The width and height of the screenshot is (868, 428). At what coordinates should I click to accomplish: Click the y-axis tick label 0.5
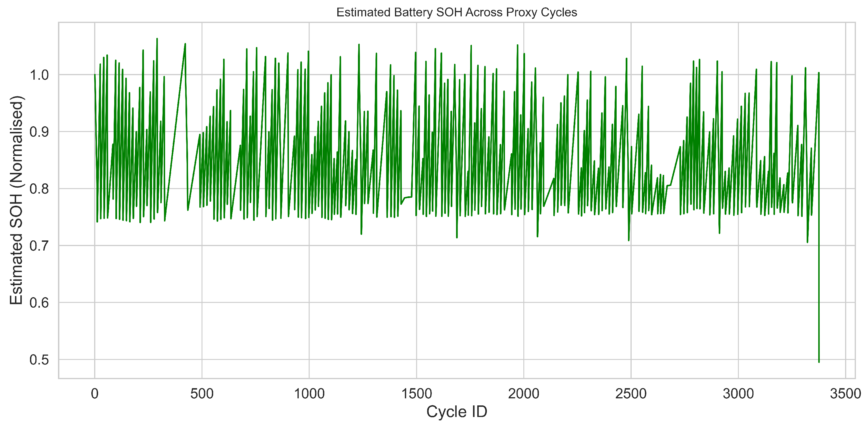click(39, 360)
